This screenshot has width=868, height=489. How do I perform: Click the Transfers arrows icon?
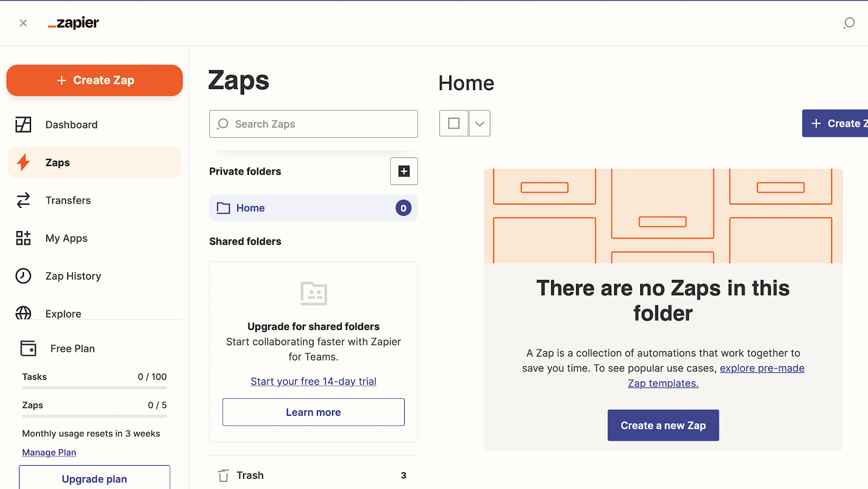[x=23, y=200]
